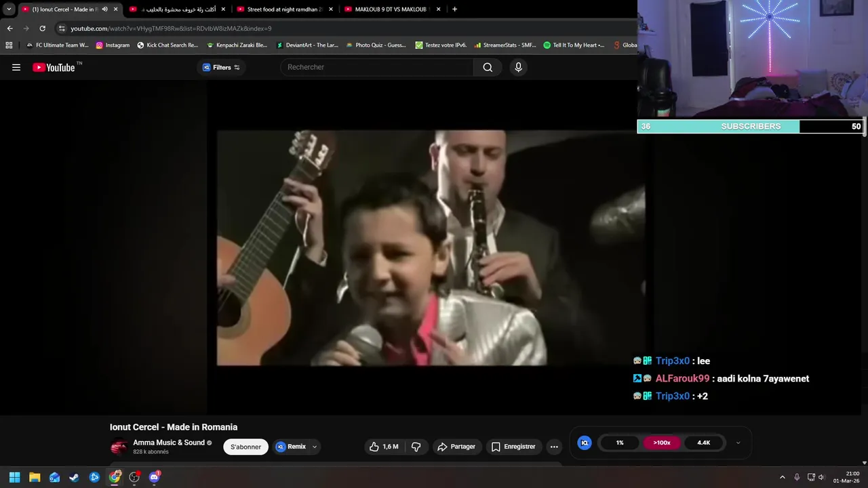Open the more actions three-dot menu
The image size is (868, 488).
pos(554,447)
